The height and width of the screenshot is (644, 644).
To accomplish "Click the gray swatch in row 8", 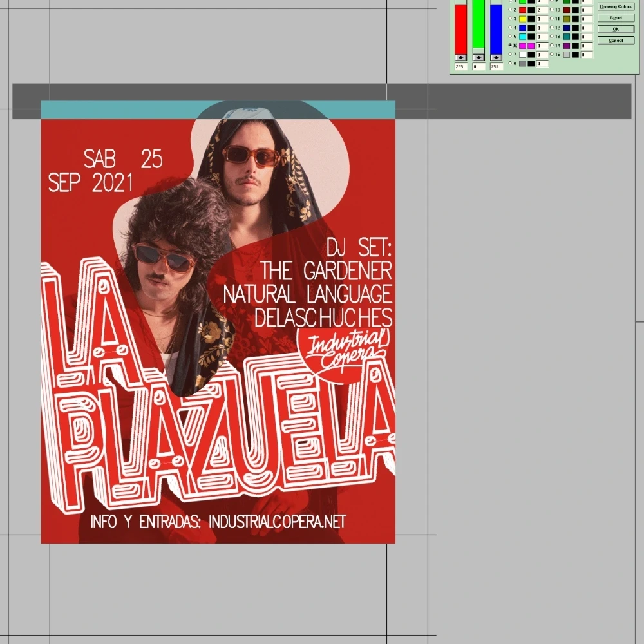I will pos(522,64).
